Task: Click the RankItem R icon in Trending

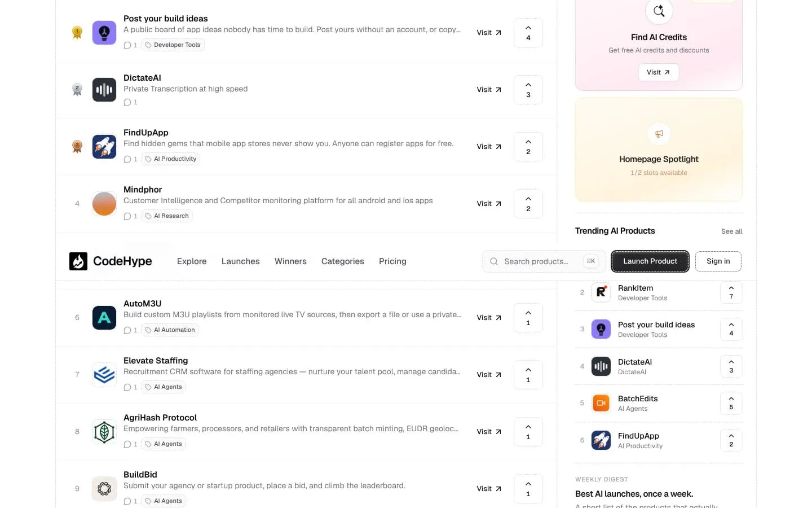Action: [601, 292]
